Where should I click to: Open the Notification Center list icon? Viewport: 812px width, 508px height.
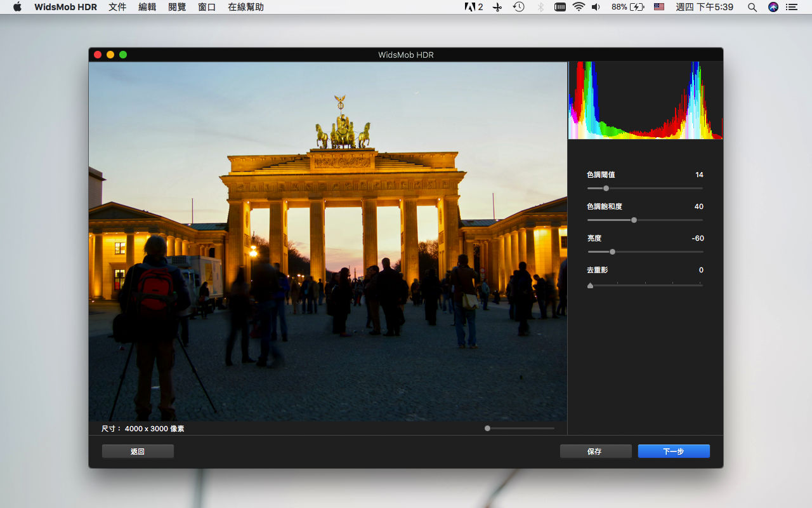click(791, 7)
